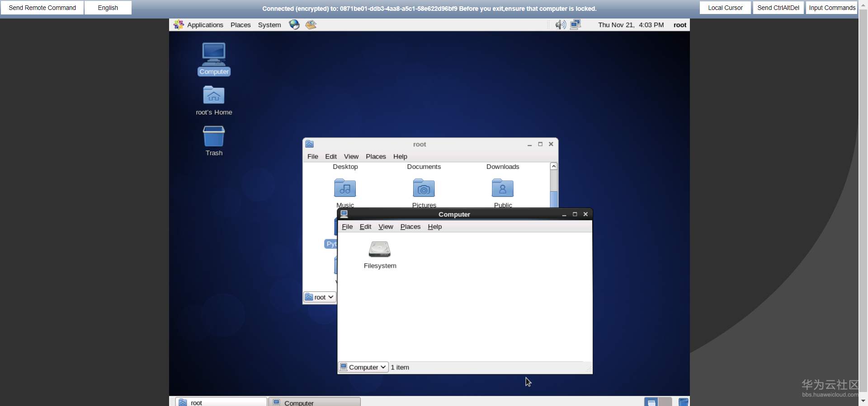The height and width of the screenshot is (406, 868).
Task: Click the network connection icon in panel
Action: [576, 25]
